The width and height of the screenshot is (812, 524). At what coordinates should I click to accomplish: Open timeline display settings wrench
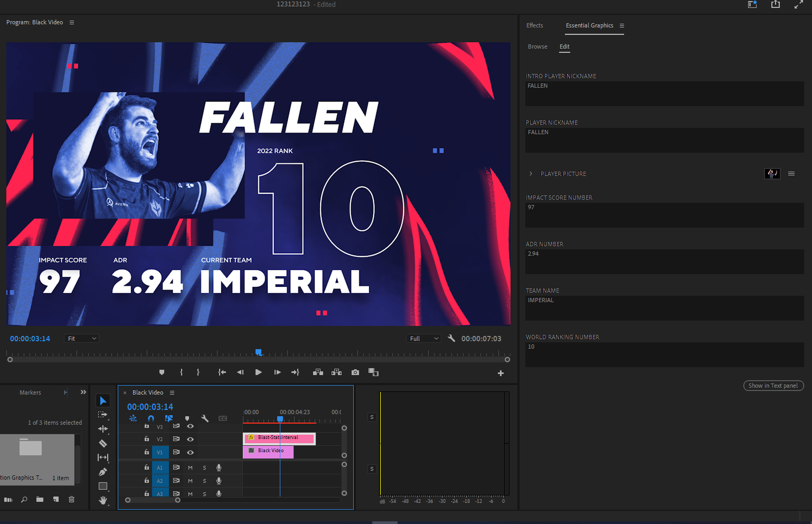[205, 418]
